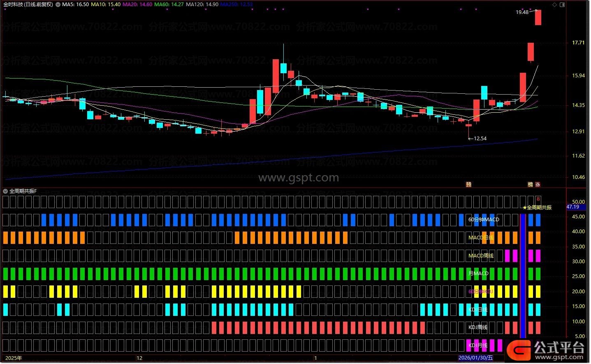Click the diamond icon at chart top-right

coord(555,5)
